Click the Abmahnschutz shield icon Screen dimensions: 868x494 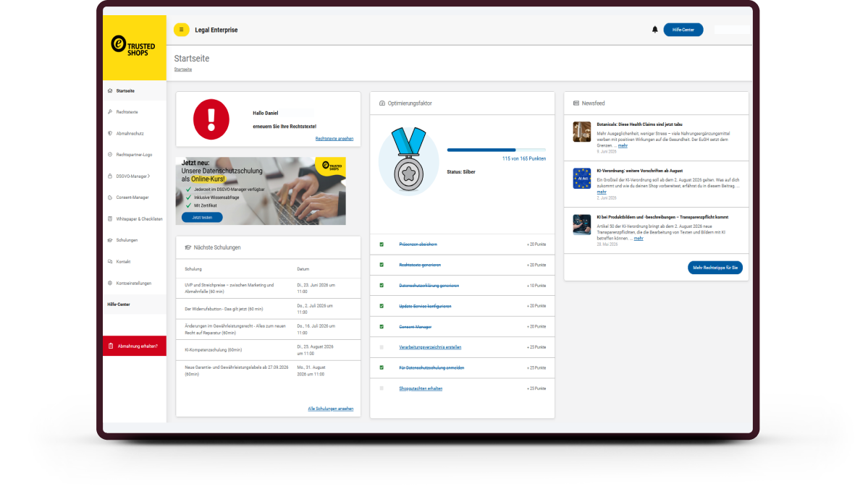[110, 133]
